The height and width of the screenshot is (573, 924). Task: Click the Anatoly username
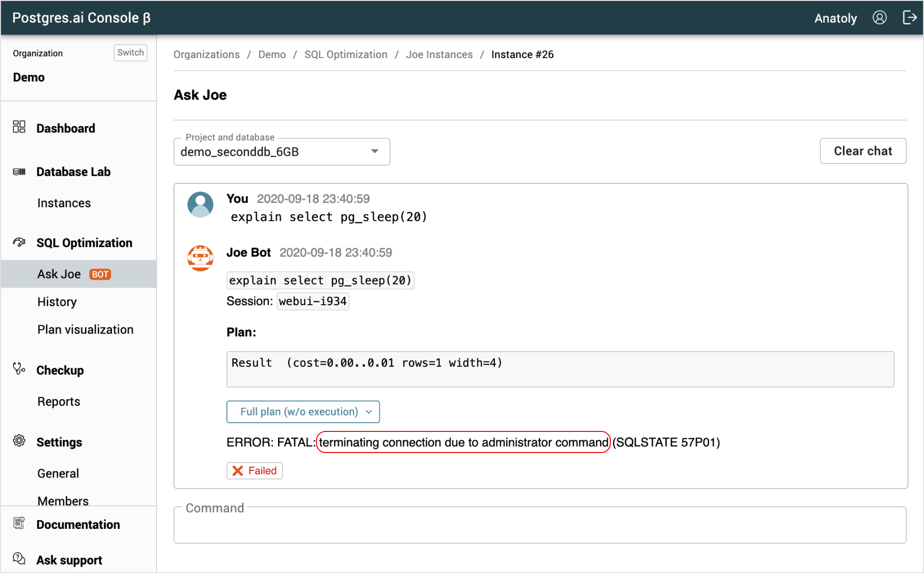click(x=836, y=18)
